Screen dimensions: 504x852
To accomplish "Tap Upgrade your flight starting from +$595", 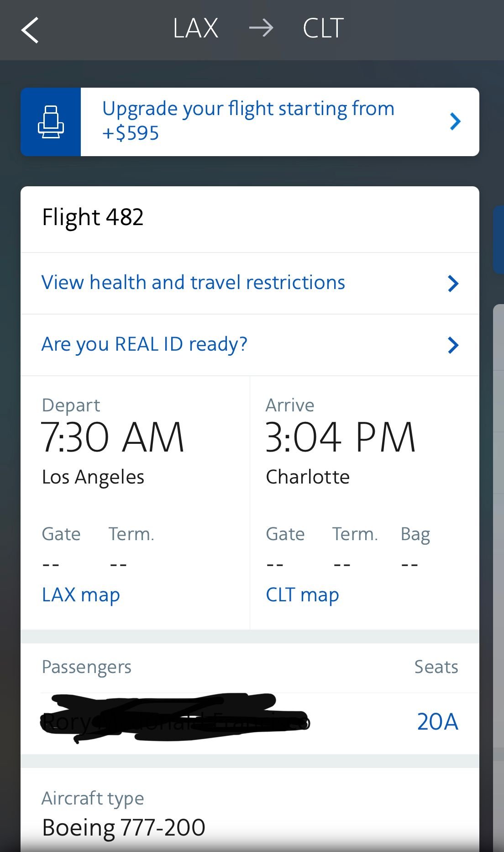I will [x=248, y=121].
